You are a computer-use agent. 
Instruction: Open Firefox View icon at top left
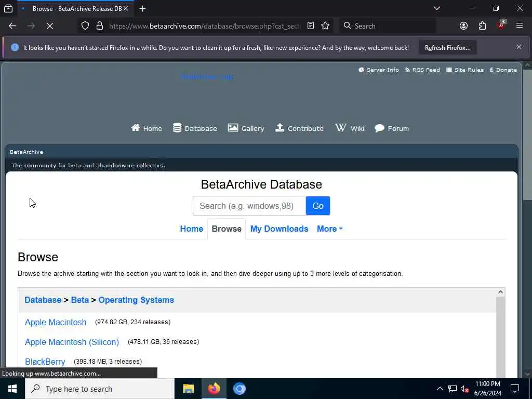coord(8,9)
